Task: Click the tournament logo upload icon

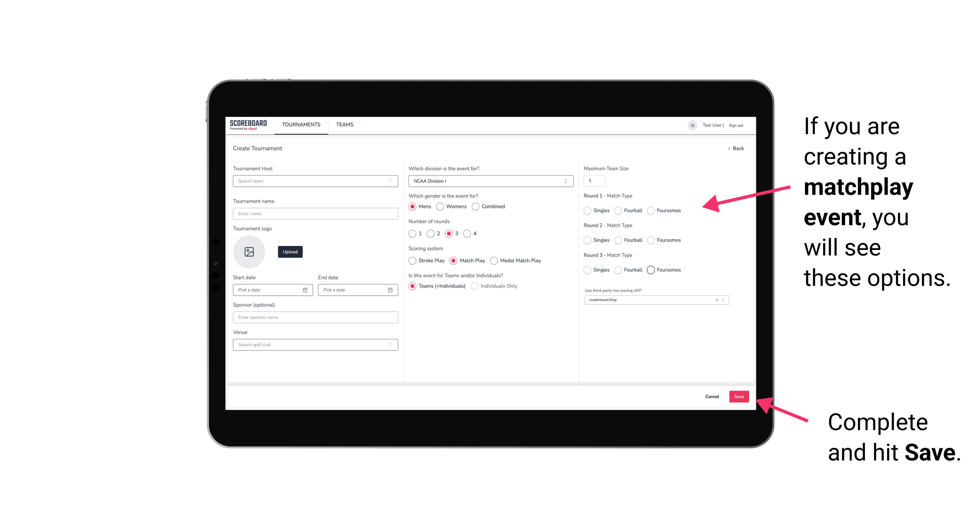Action: pos(250,252)
